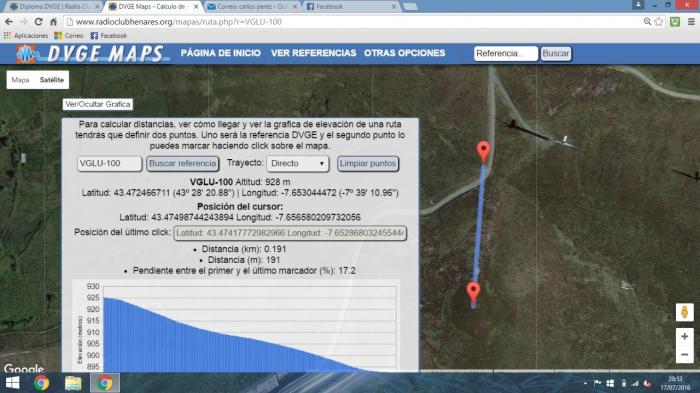Open the Chrome hamburger menu

(691, 21)
